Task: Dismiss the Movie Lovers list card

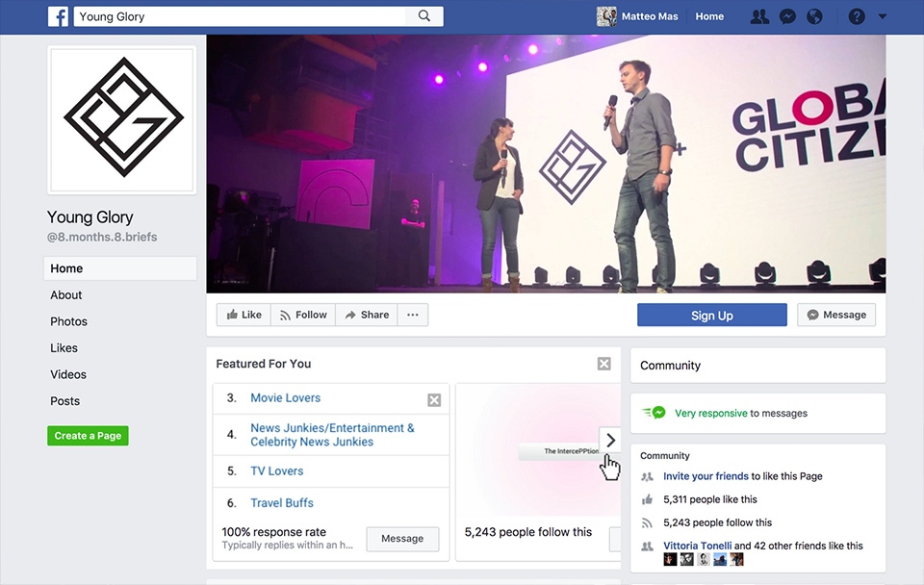Action: 434,400
